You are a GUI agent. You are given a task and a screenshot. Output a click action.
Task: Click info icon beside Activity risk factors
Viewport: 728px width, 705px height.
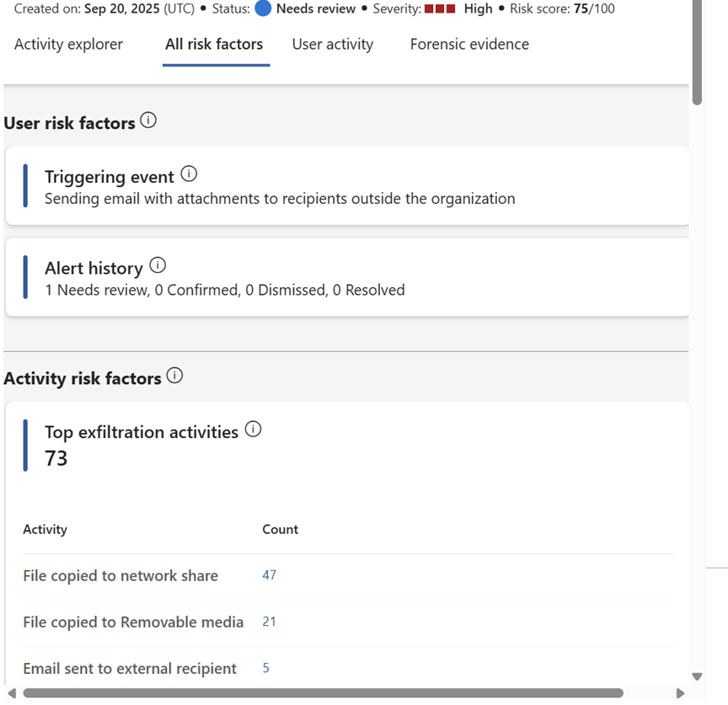click(174, 376)
